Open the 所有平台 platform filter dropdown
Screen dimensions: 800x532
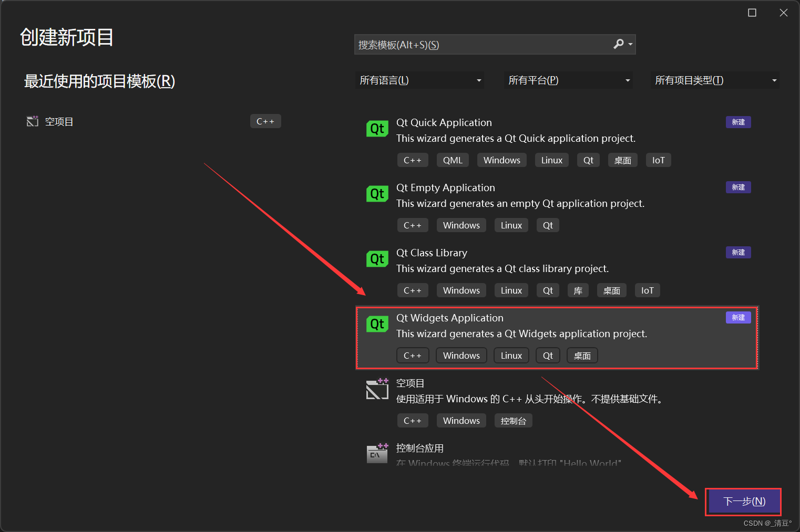coord(568,80)
